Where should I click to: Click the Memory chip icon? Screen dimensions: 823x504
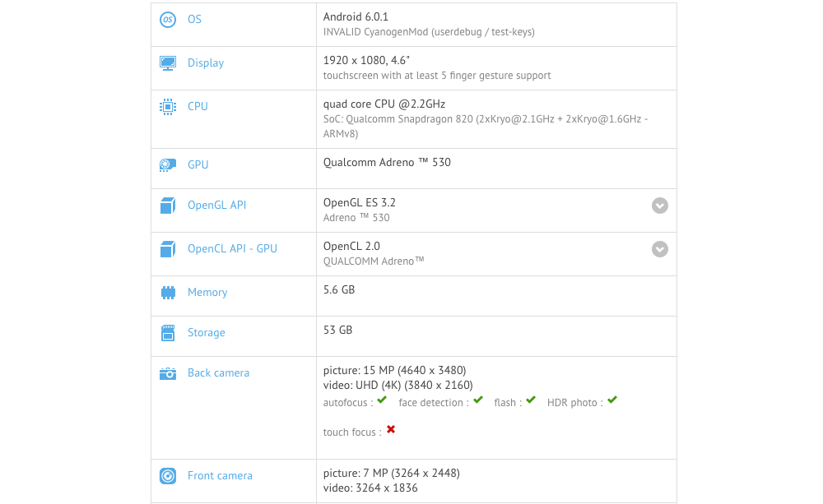(168, 293)
